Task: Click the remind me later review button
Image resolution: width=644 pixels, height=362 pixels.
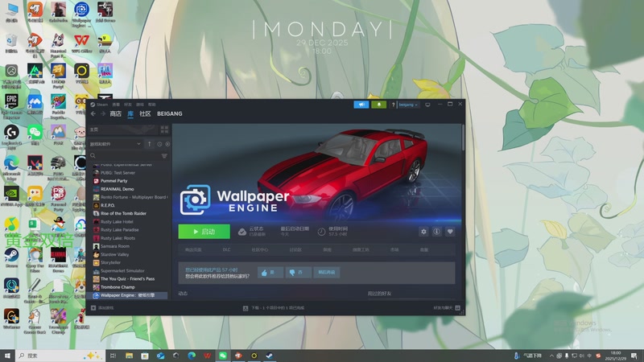Action: [x=327, y=273]
